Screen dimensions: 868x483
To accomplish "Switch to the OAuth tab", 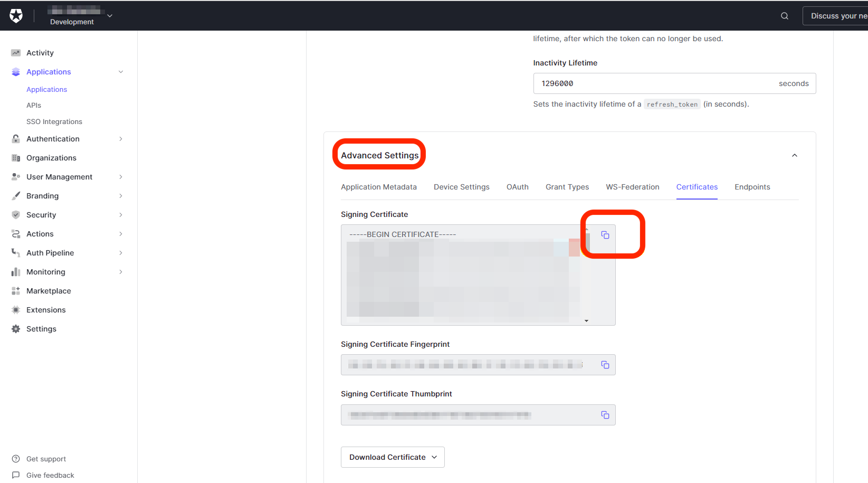I will (517, 187).
